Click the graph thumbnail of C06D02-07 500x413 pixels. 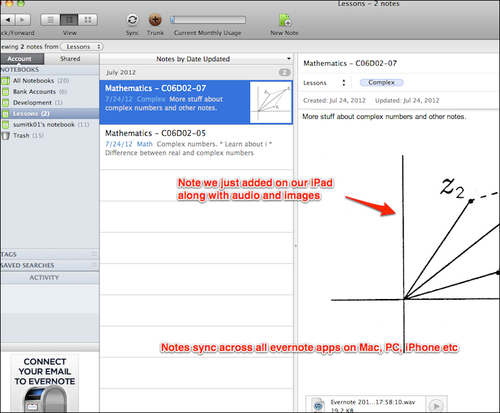point(271,102)
